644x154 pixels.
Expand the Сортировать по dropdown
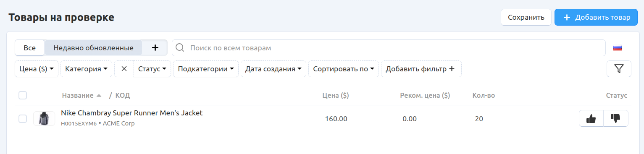344,69
